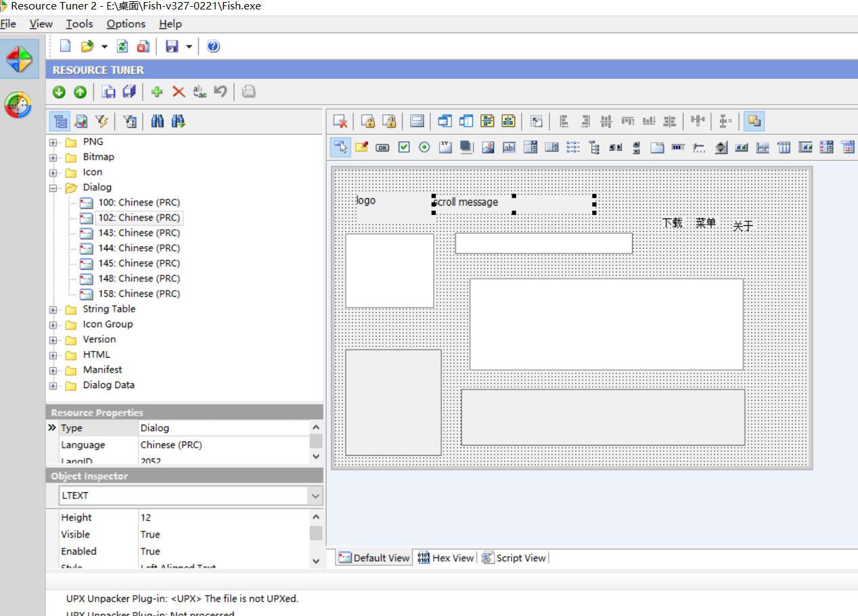
Task: Open the Help menu
Action: 171,24
